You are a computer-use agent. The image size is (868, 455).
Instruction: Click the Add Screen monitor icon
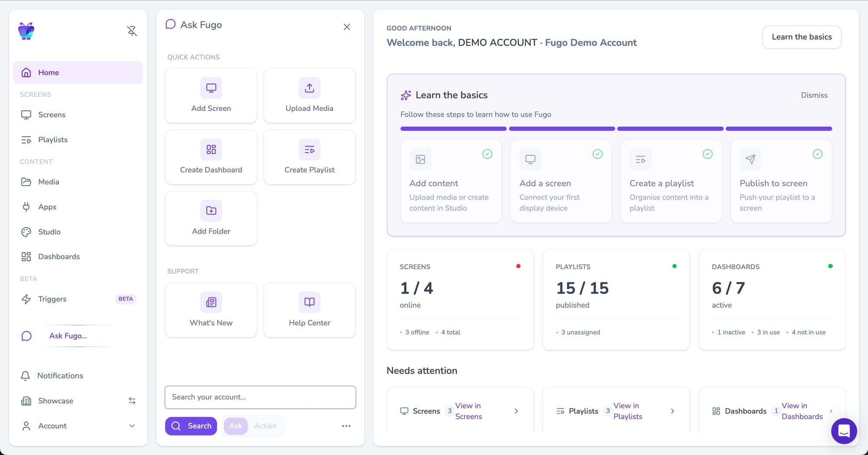point(211,88)
